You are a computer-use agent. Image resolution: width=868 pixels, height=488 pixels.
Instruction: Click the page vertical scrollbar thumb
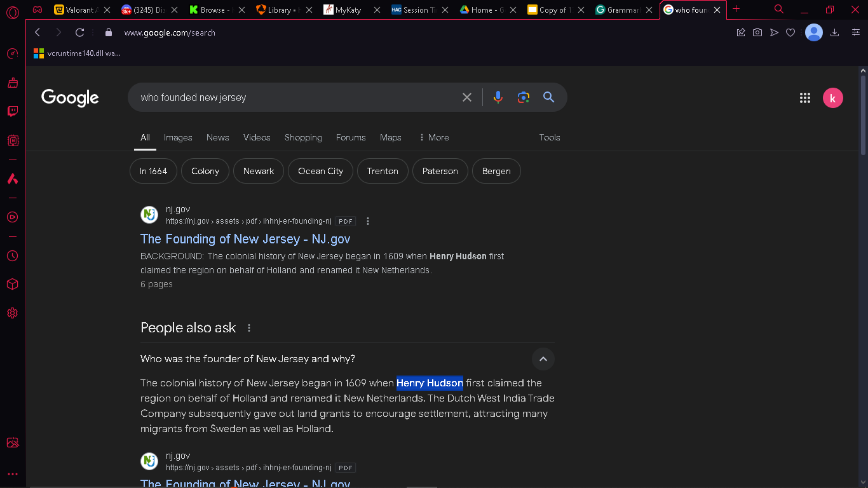tap(863, 114)
